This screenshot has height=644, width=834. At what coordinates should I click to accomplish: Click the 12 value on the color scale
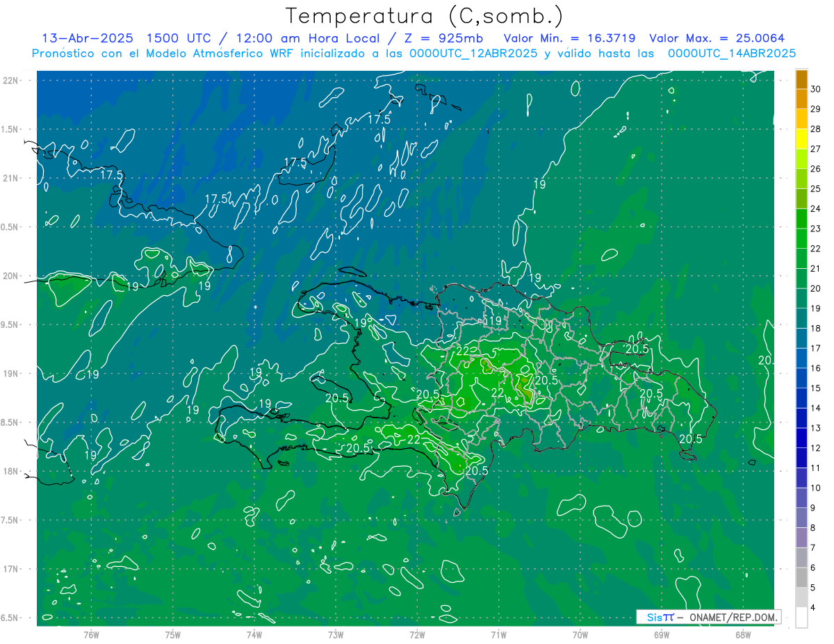pos(816,448)
